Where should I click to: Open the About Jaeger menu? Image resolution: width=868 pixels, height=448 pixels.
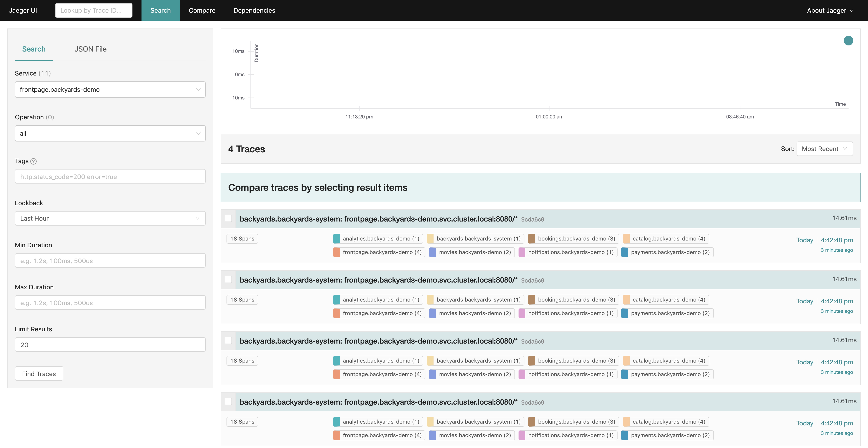tap(830, 10)
